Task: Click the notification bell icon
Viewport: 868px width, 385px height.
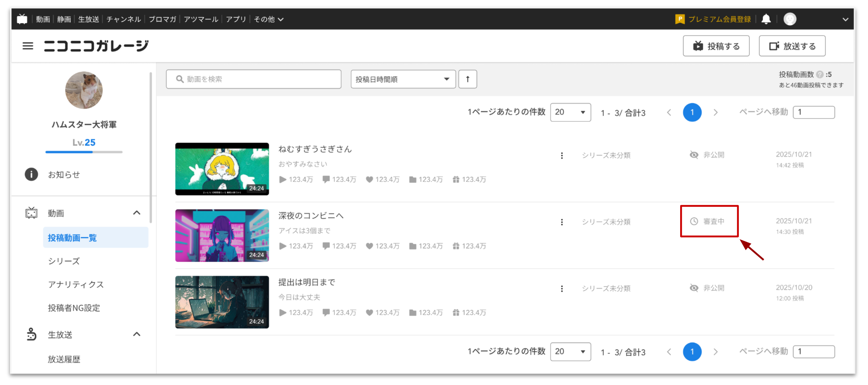Action: pyautogui.click(x=766, y=19)
